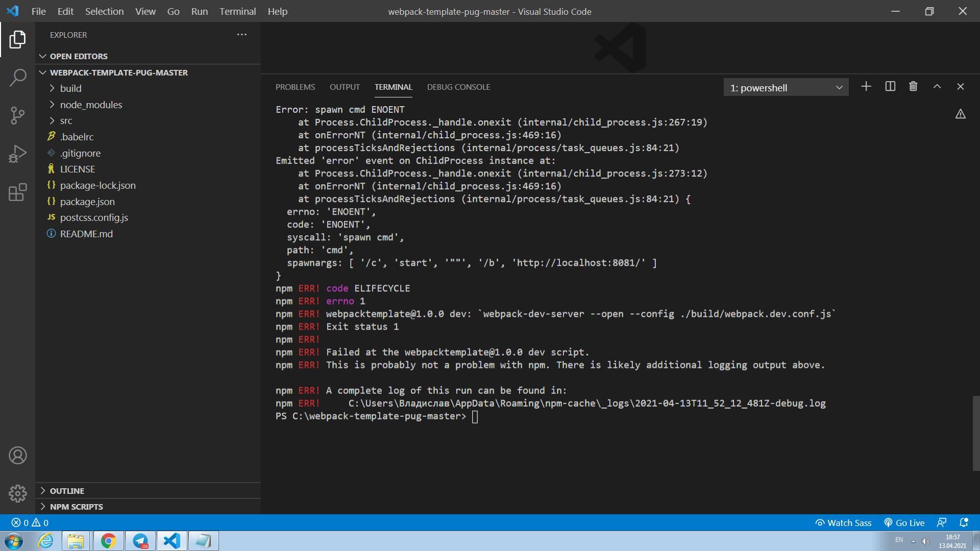Click the system clock in tray
This screenshot has height=551, width=980.
click(952, 541)
